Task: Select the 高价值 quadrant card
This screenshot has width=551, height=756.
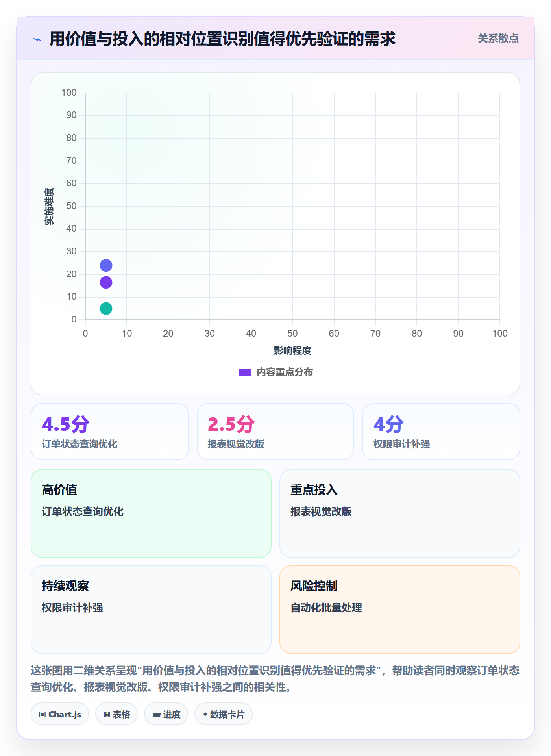Action: [151, 513]
